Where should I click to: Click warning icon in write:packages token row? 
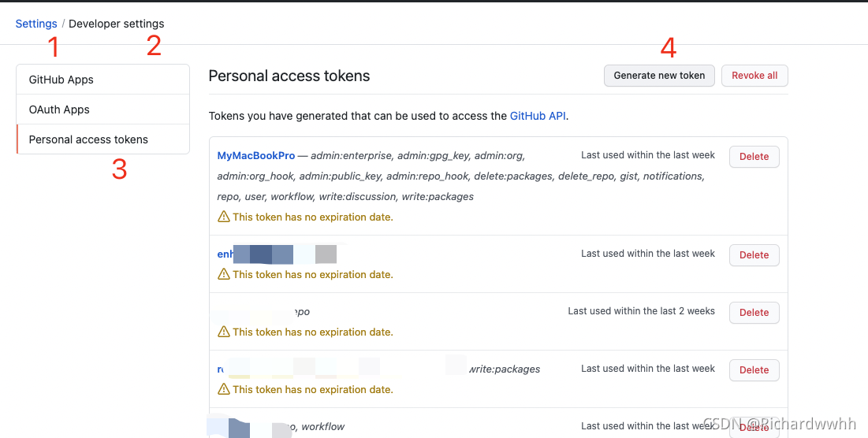[224, 389]
